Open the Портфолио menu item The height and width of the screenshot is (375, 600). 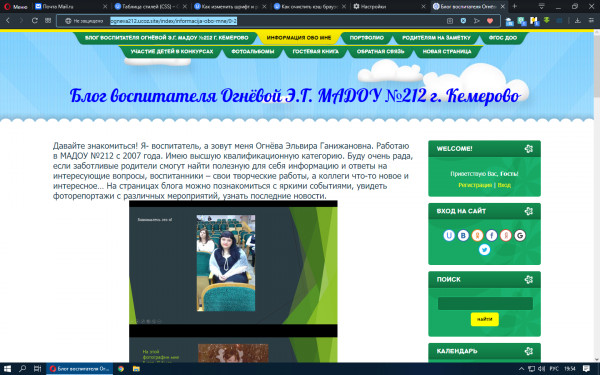(x=367, y=38)
